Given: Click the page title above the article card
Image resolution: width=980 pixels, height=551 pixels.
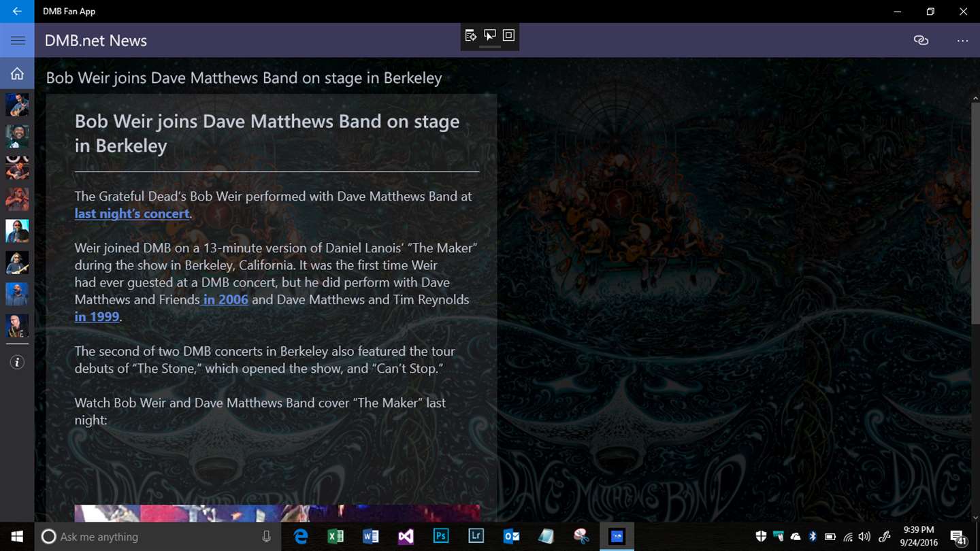Looking at the screenshot, I should pyautogui.click(x=244, y=78).
